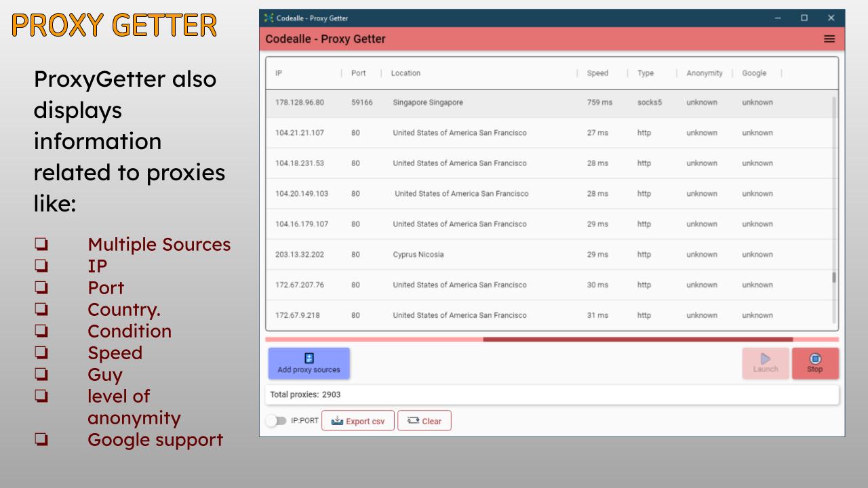Stop the proxy scan
The image size is (868, 488).
click(x=815, y=363)
